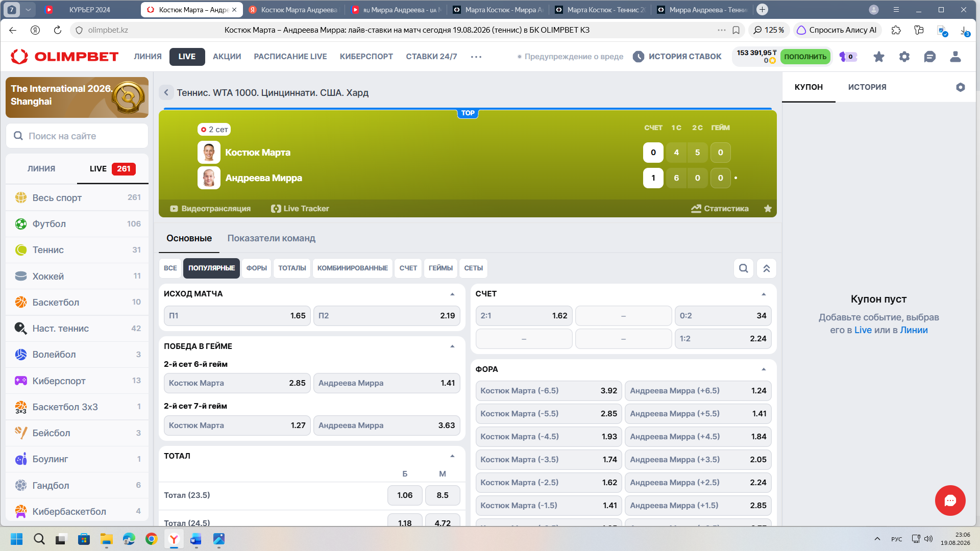Expand the browser tab groups dropdown
This screenshot has width=980, height=551.
click(x=29, y=10)
